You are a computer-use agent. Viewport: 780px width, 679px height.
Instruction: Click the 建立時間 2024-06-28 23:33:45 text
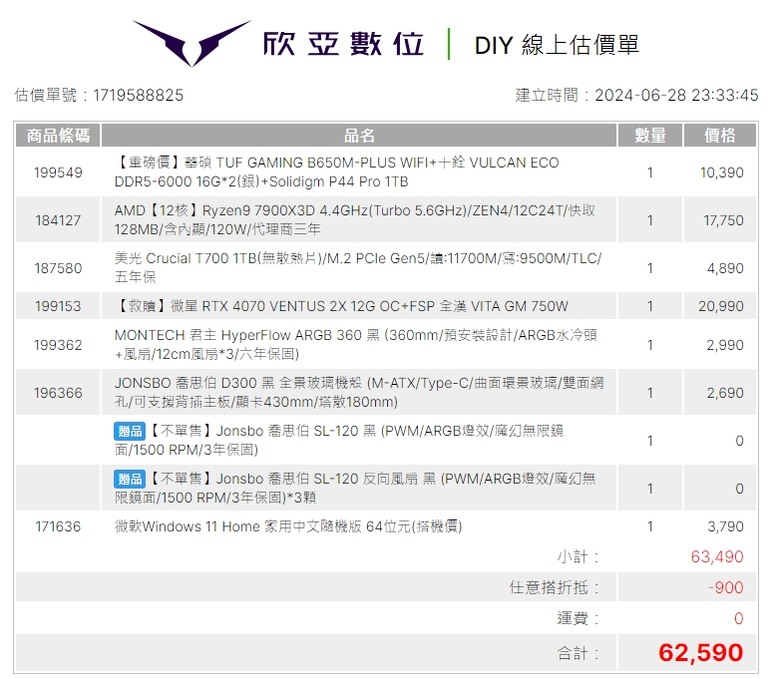coord(637,95)
